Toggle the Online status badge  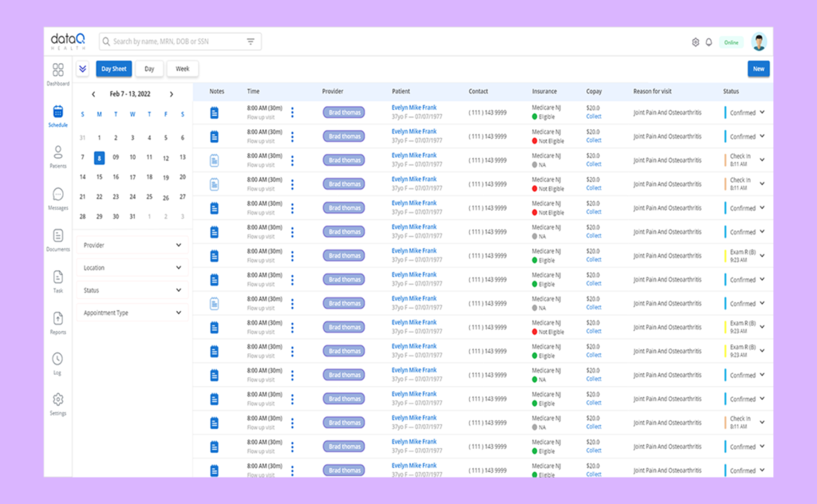click(x=731, y=42)
